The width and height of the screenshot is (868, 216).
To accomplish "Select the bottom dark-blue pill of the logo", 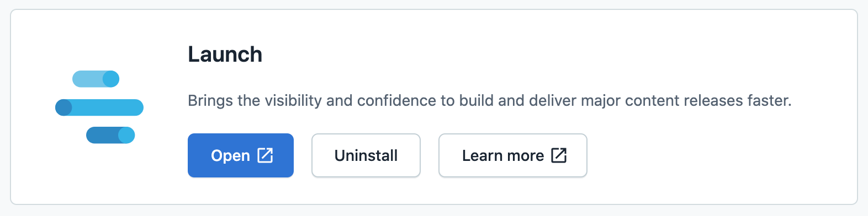I will click(x=110, y=135).
